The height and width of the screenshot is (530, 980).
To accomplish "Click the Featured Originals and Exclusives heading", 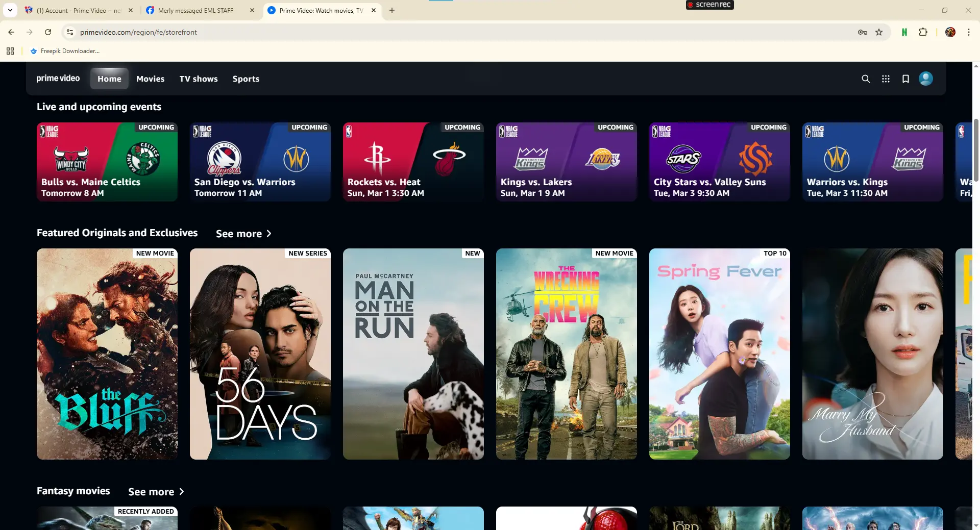I will 117,233.
